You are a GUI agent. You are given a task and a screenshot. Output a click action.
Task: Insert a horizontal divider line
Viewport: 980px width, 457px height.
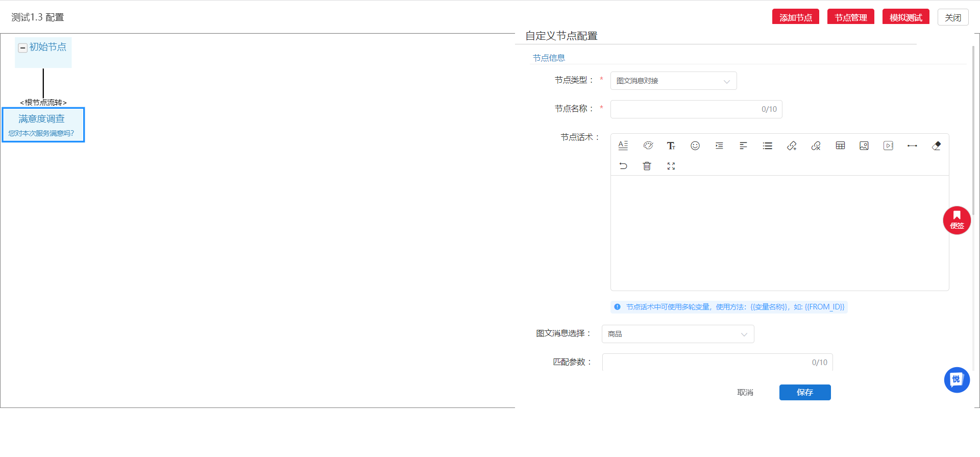click(x=912, y=146)
